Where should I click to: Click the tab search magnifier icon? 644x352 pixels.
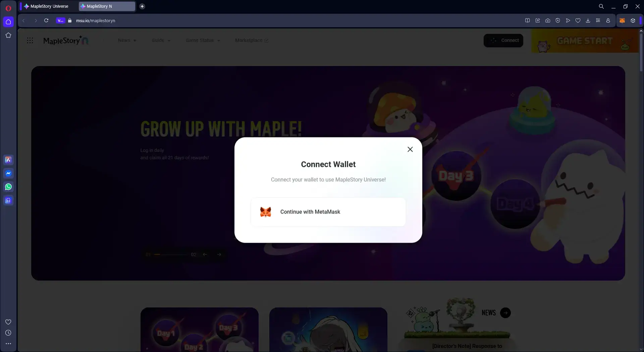(x=601, y=6)
